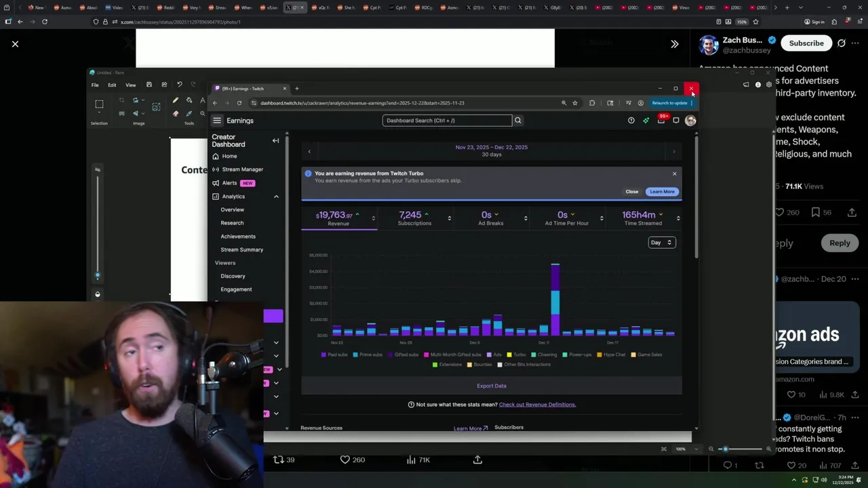Open the Twitch notifications inbox with 99+ badge
868x488 pixels.
(x=661, y=120)
